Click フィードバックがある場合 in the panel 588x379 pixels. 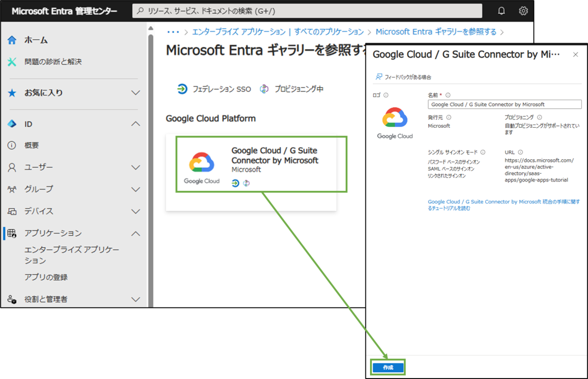pyautogui.click(x=403, y=77)
